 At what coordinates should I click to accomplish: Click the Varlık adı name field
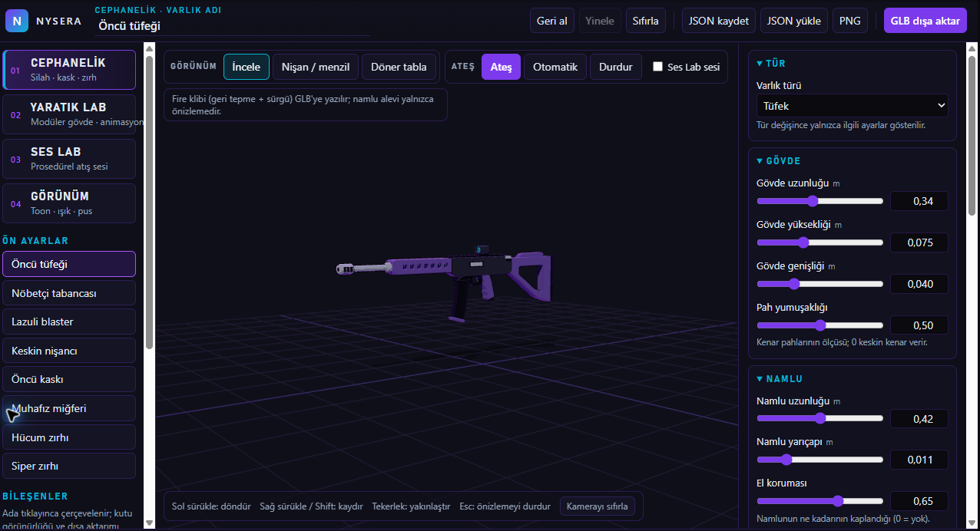coord(233,25)
